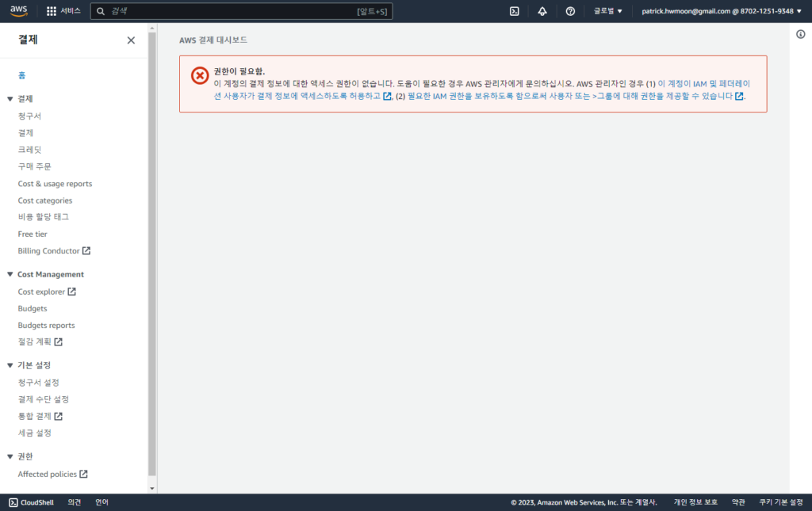Viewport: 812px width, 511px height.
Task: Open the info panel icon at right
Action: (801, 34)
